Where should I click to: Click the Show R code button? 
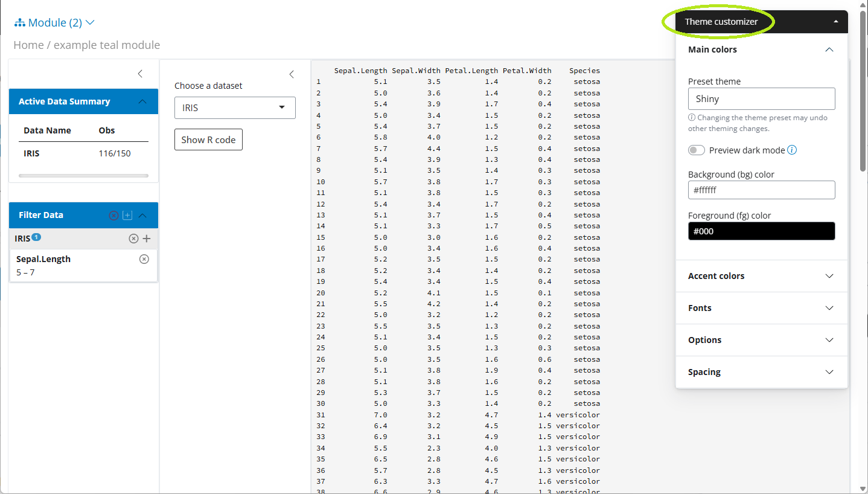click(208, 140)
